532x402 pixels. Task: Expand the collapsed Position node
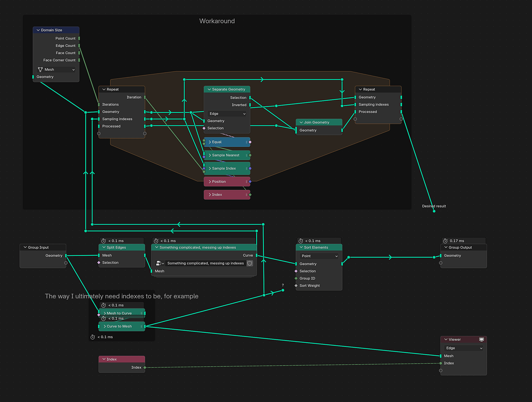tap(210, 181)
